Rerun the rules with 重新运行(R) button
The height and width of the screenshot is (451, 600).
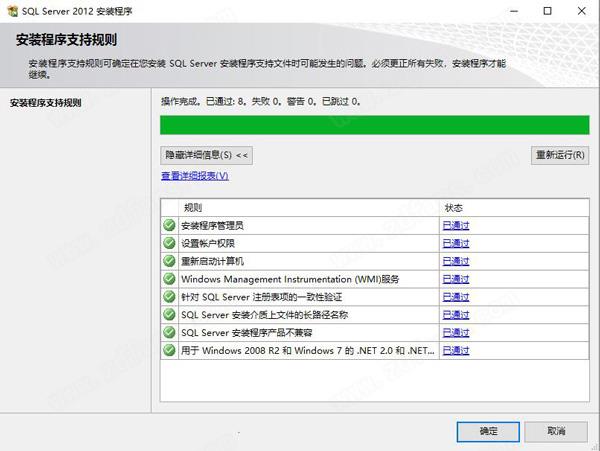[560, 155]
